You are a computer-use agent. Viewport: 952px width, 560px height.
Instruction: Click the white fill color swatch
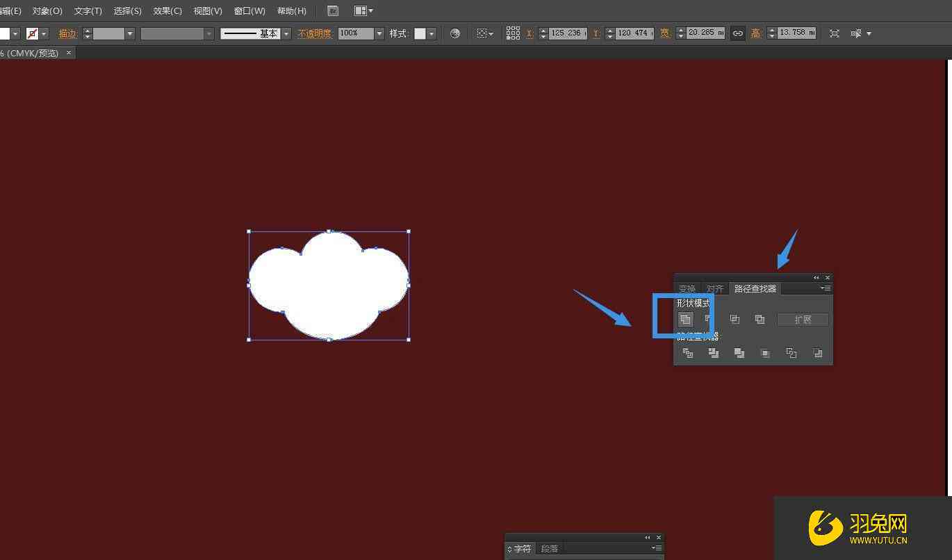pos(4,33)
